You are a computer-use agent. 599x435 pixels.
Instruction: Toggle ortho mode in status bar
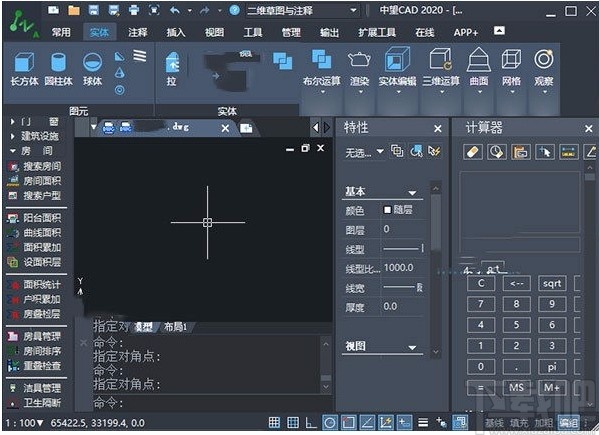point(311,422)
